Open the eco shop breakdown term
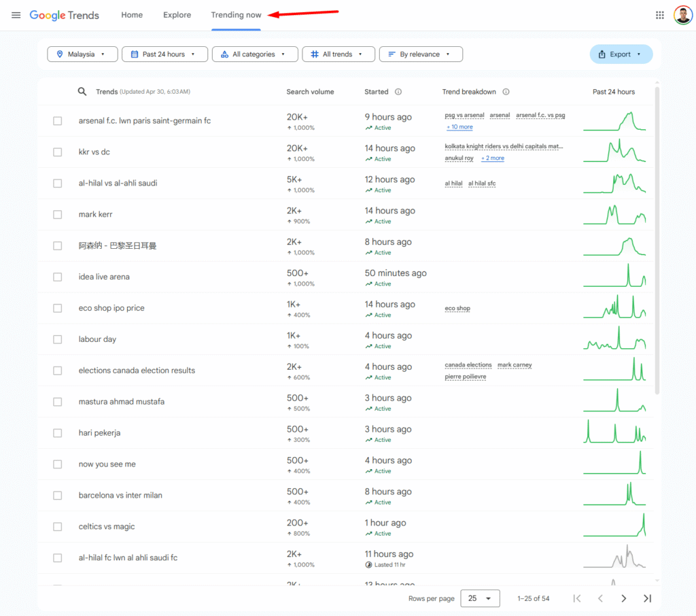This screenshot has width=696, height=616. pyautogui.click(x=457, y=308)
